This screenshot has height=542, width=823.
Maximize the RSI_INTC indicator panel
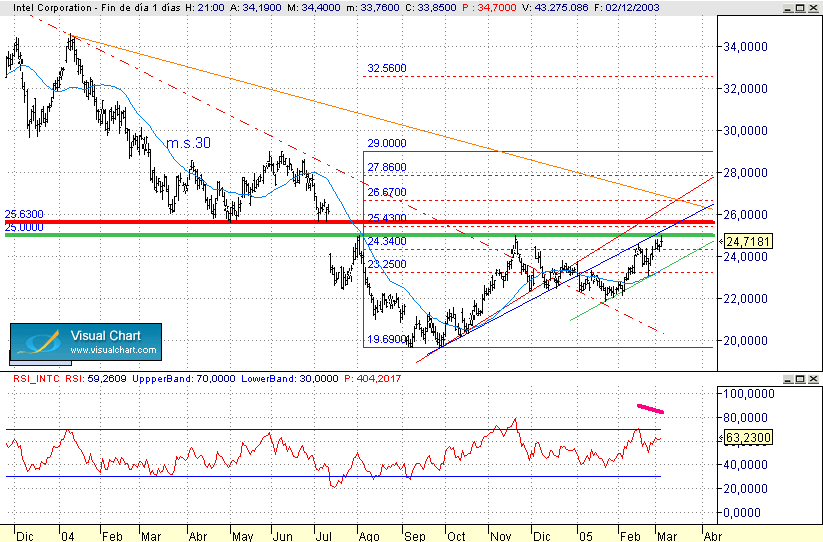800,379
